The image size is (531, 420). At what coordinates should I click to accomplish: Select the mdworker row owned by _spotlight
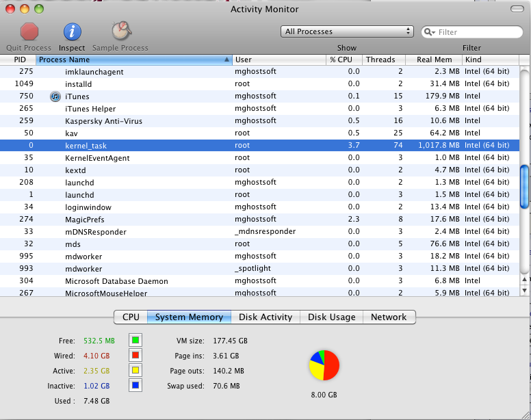click(259, 268)
